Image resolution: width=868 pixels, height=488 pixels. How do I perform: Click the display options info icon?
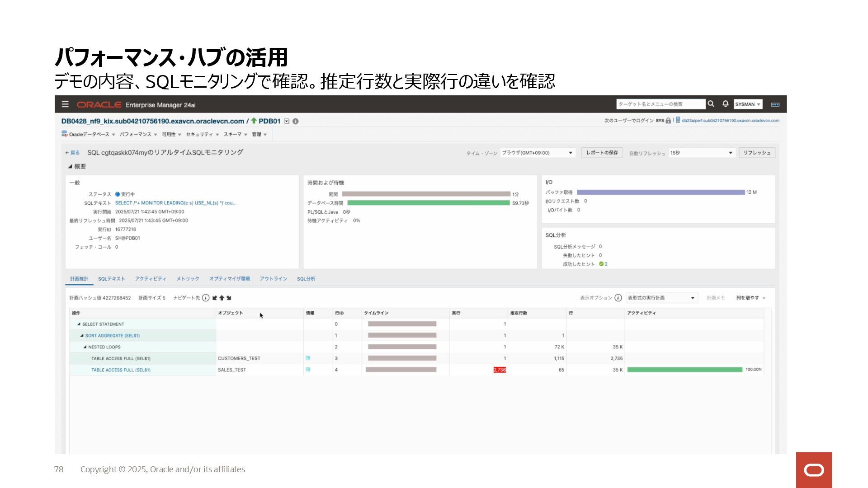click(618, 298)
